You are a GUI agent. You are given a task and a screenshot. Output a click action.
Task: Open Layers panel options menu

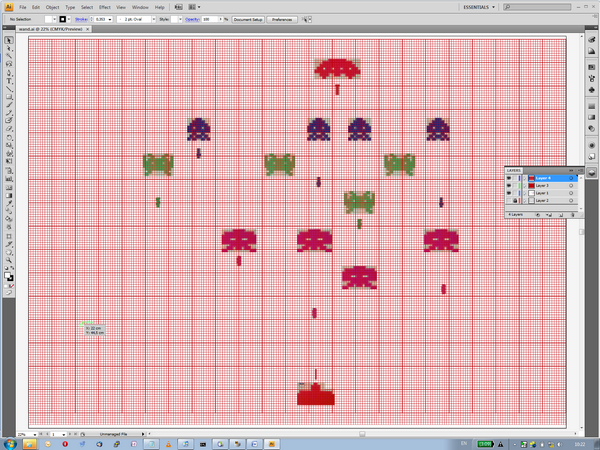click(x=581, y=170)
